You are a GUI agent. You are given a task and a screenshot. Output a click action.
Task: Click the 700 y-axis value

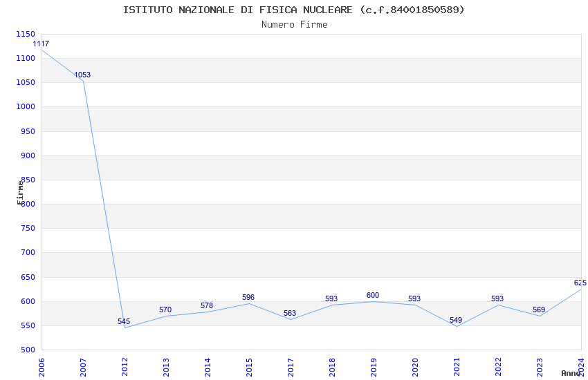(x=28, y=253)
